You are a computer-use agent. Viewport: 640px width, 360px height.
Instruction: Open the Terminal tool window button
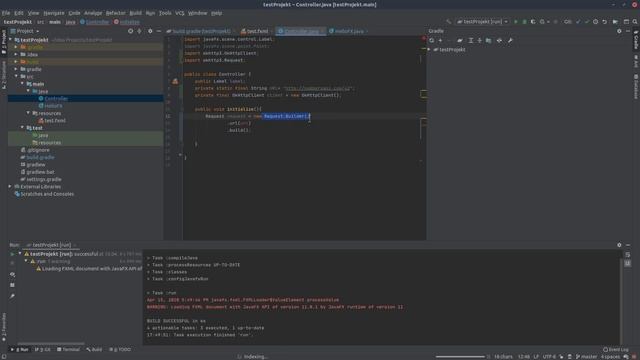[68, 349]
